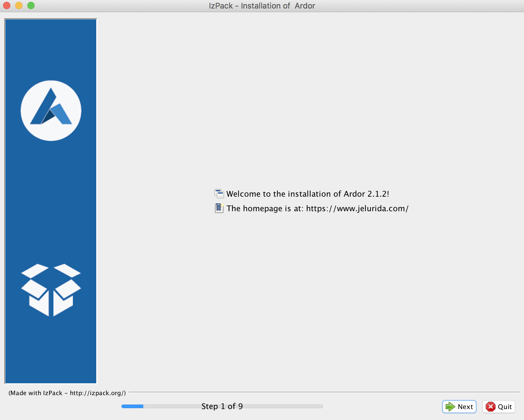Select the Welcome to Ardor 2.1.2 text
This screenshot has width=524, height=420.
pos(308,194)
